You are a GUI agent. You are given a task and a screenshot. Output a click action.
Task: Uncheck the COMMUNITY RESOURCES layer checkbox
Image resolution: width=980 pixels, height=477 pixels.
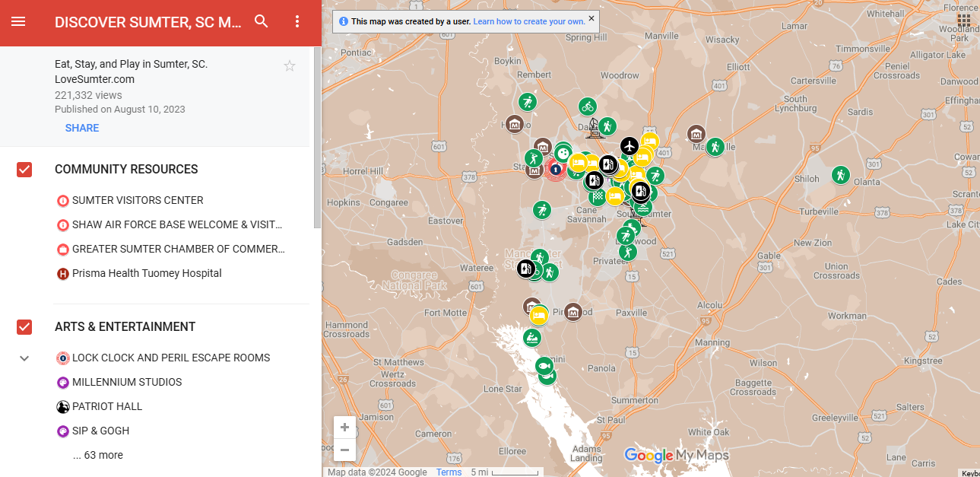24,170
